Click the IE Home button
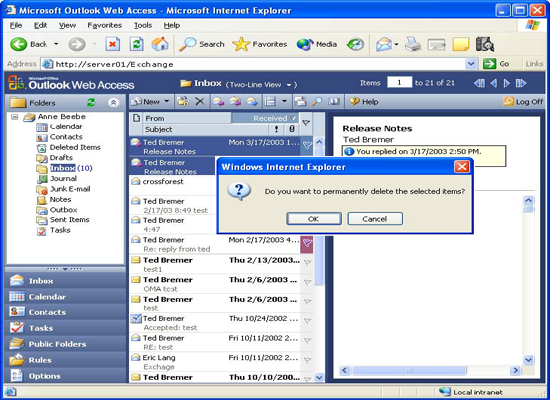Image resolution: width=550 pixels, height=400 pixels. click(x=160, y=44)
